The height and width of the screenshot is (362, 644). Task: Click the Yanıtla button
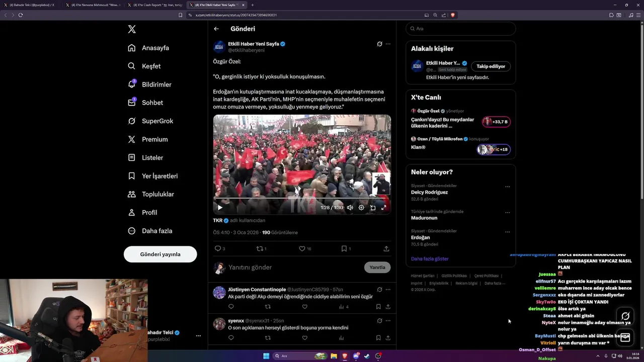(x=377, y=267)
